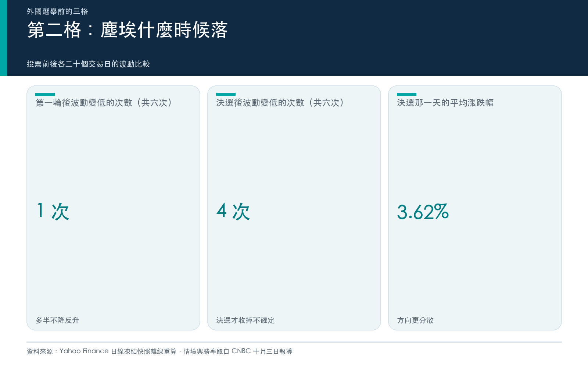Click the value 4 次
Screen dimensions: 588x368
[x=233, y=212]
